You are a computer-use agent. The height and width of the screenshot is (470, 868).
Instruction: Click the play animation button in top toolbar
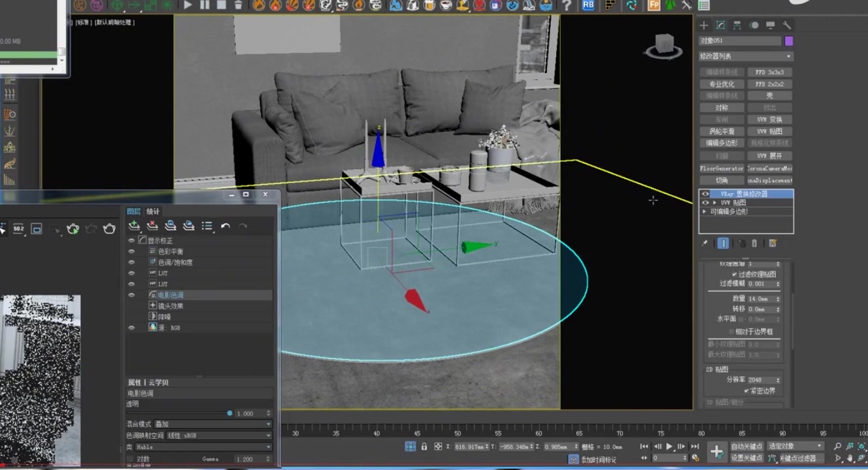(188, 5)
